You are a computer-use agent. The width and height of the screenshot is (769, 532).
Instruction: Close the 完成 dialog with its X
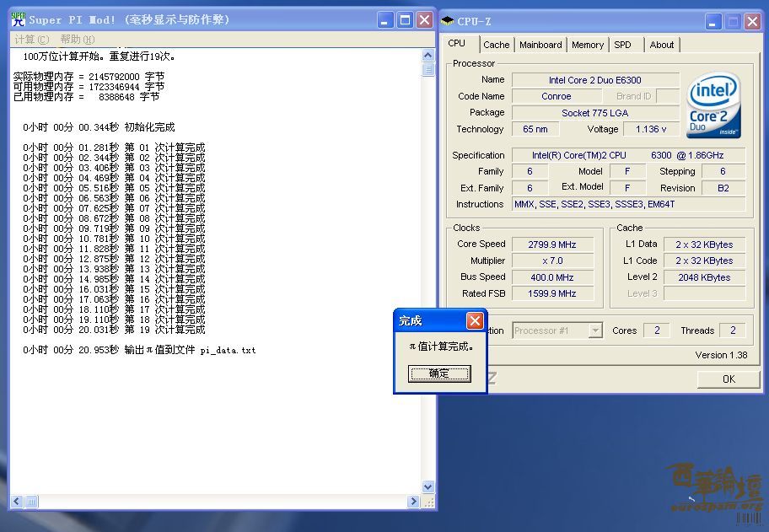click(475, 321)
